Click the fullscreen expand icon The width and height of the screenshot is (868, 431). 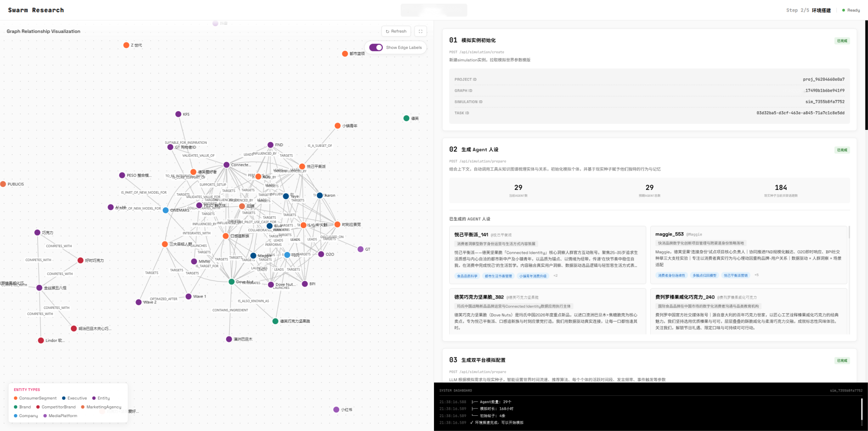[x=421, y=31]
